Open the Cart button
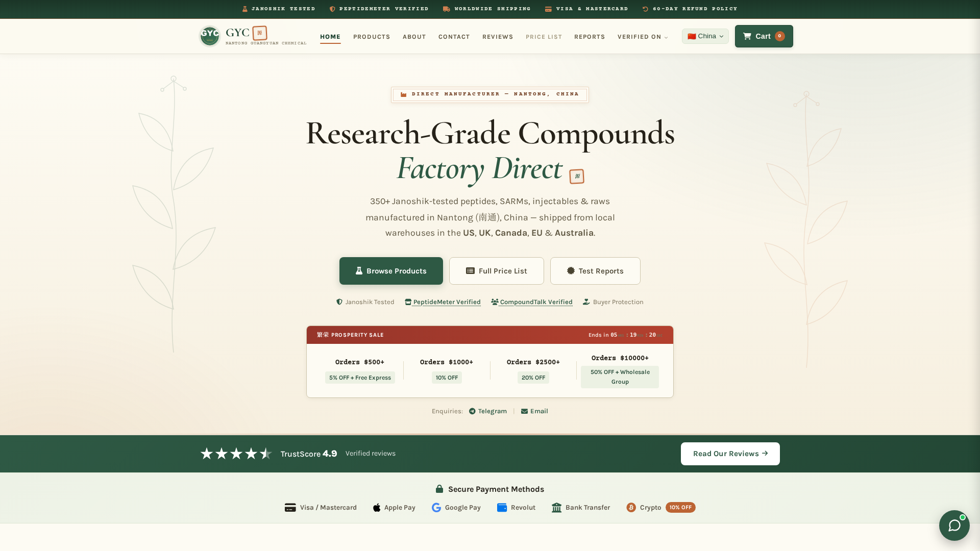The width and height of the screenshot is (980, 551). click(764, 36)
